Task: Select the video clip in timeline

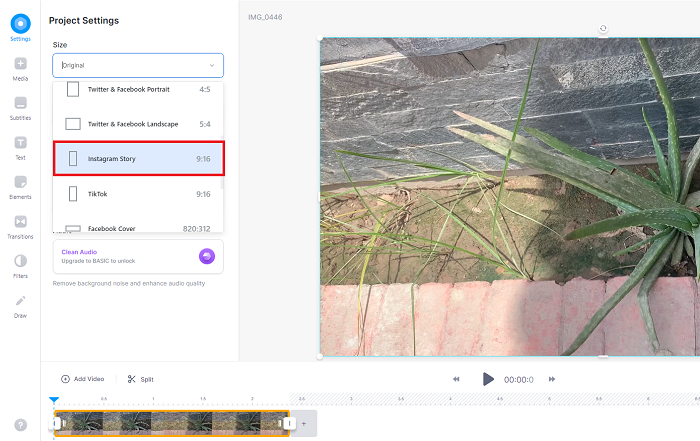Action: 172,423
